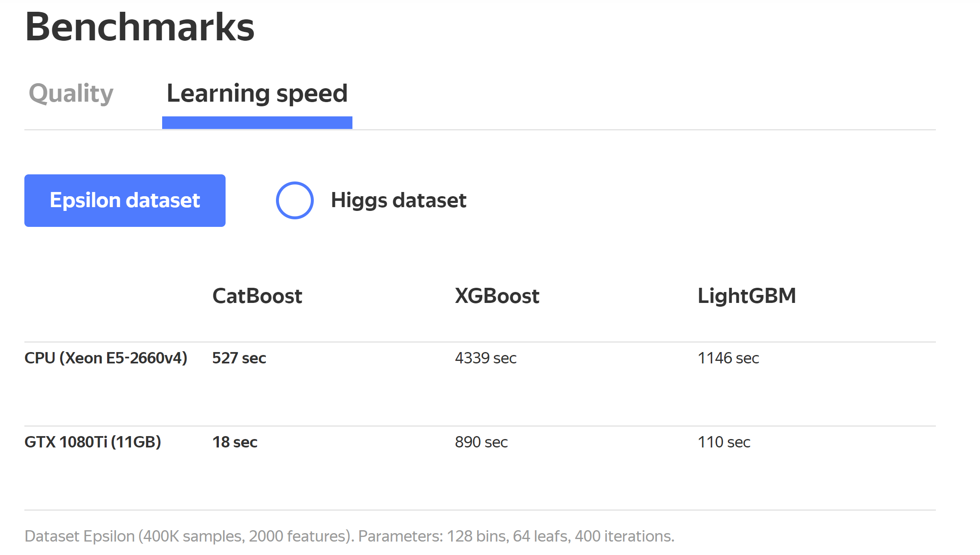The height and width of the screenshot is (555, 980).
Task: Click the LightGBM column header
Action: coord(746,296)
